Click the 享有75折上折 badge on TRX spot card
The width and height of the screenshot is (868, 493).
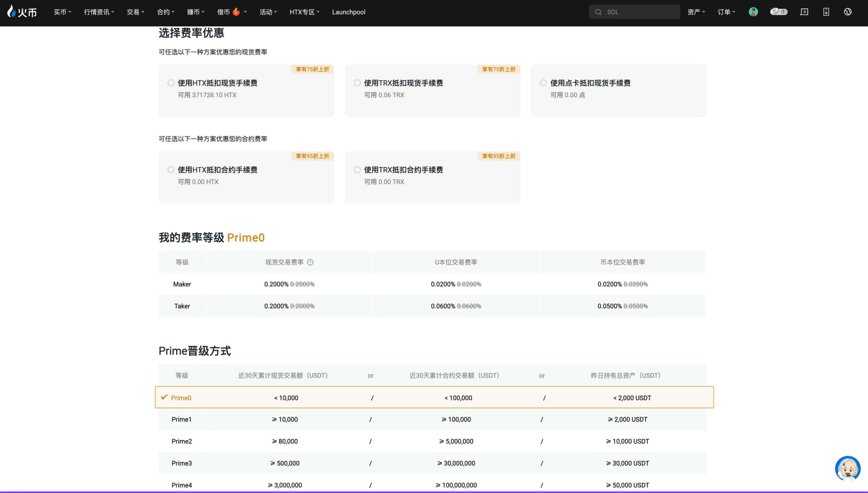499,69
